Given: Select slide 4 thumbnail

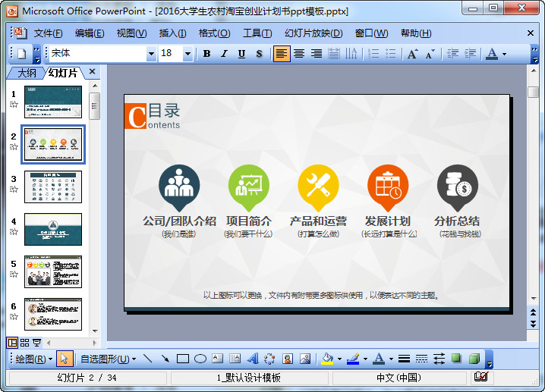Looking at the screenshot, I should [53, 229].
